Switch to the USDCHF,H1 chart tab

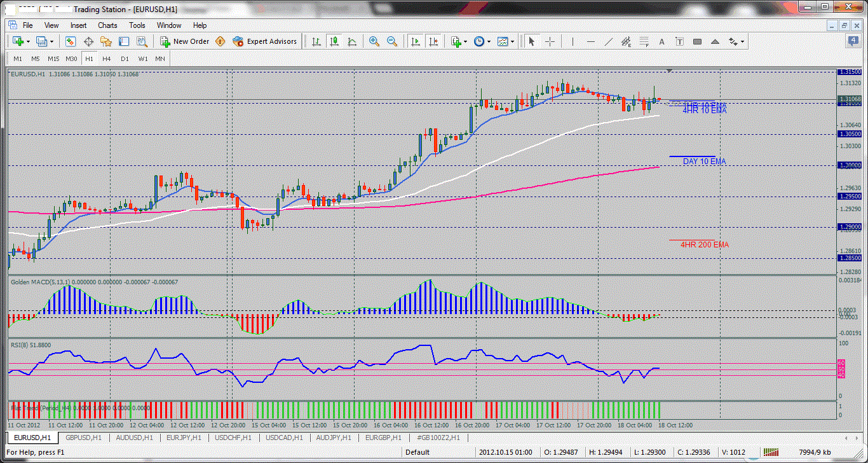(233, 438)
